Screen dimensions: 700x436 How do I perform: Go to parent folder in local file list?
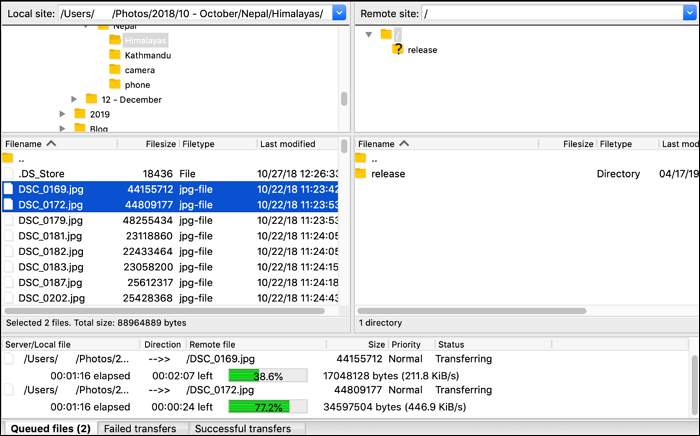pos(170,158)
